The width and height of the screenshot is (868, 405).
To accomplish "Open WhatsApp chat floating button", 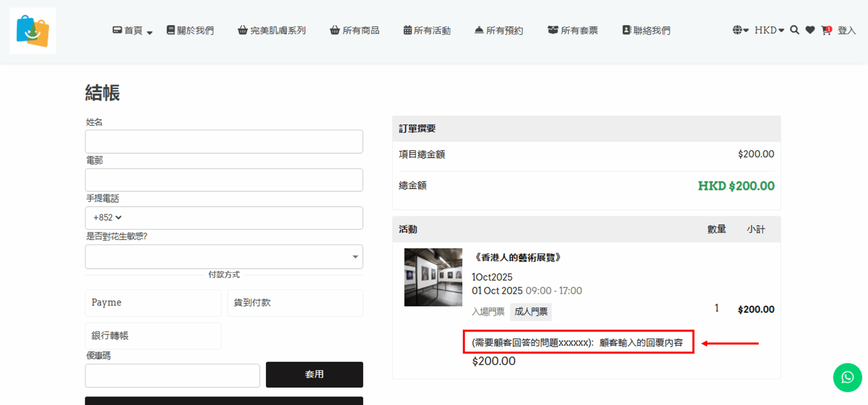I will pos(847,377).
